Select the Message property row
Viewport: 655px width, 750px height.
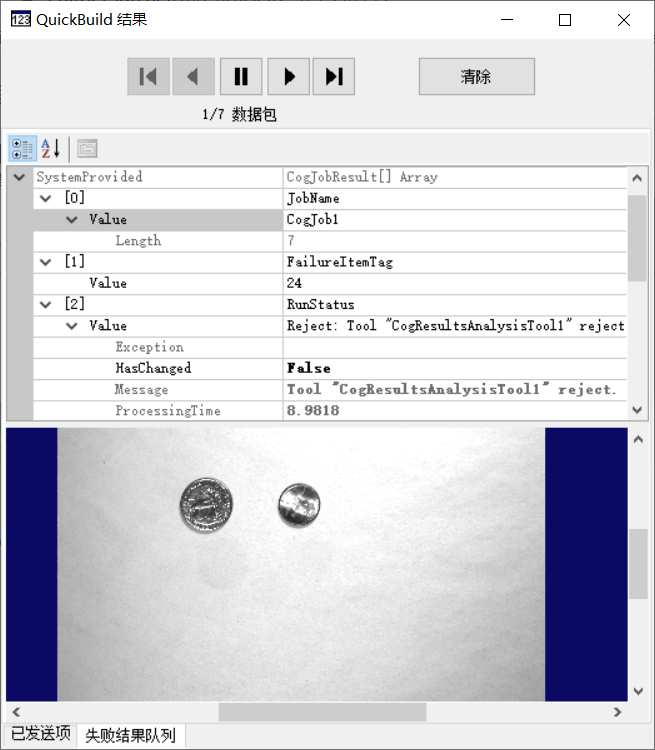click(330, 390)
